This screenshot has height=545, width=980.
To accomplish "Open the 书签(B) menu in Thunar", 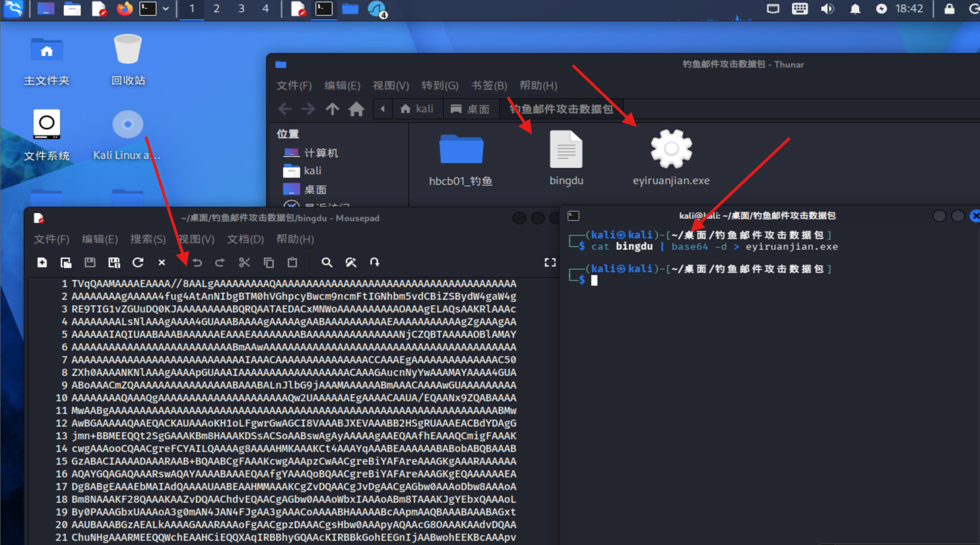I will click(489, 86).
